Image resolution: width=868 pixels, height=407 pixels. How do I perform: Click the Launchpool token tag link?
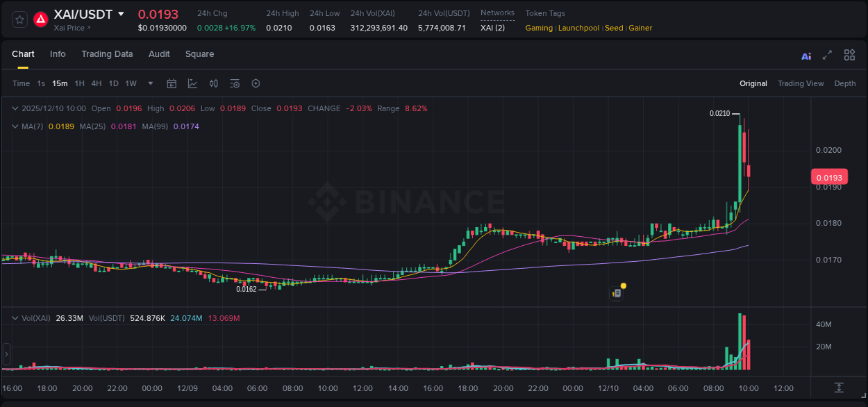click(578, 28)
